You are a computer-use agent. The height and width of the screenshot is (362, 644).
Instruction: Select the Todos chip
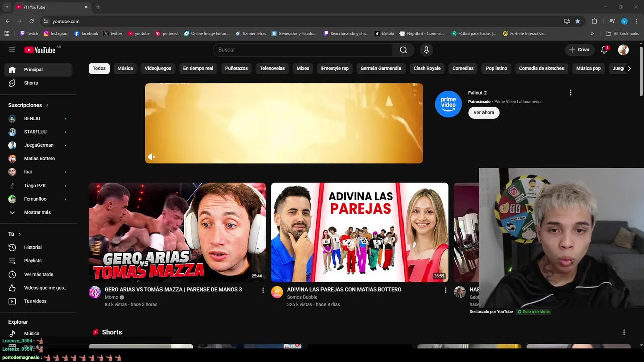tap(99, 68)
